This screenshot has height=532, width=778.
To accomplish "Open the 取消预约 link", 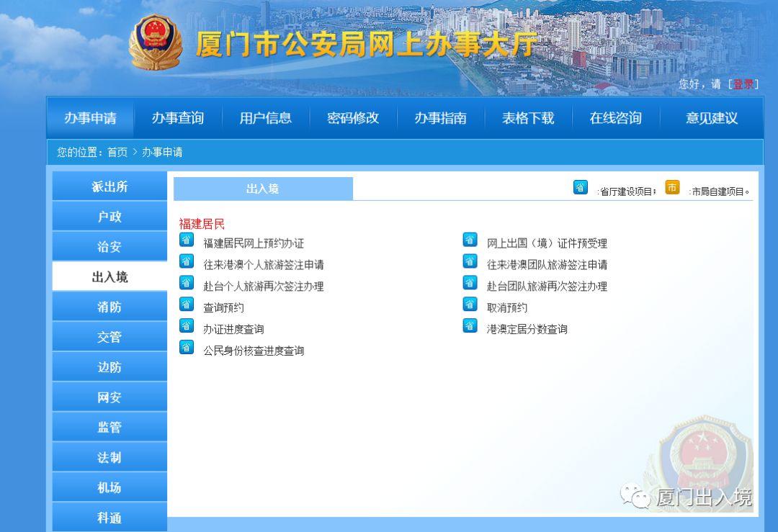I will pos(507,307).
